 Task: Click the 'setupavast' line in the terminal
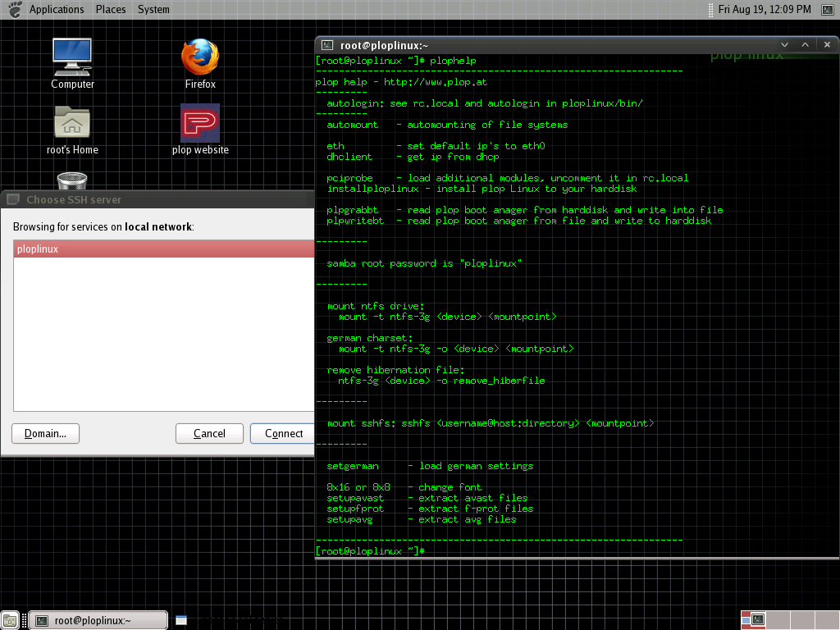[427, 498]
